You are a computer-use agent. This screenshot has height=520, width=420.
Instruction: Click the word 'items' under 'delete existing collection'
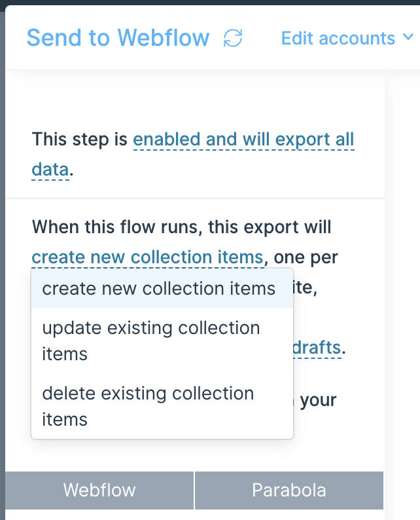[65, 419]
